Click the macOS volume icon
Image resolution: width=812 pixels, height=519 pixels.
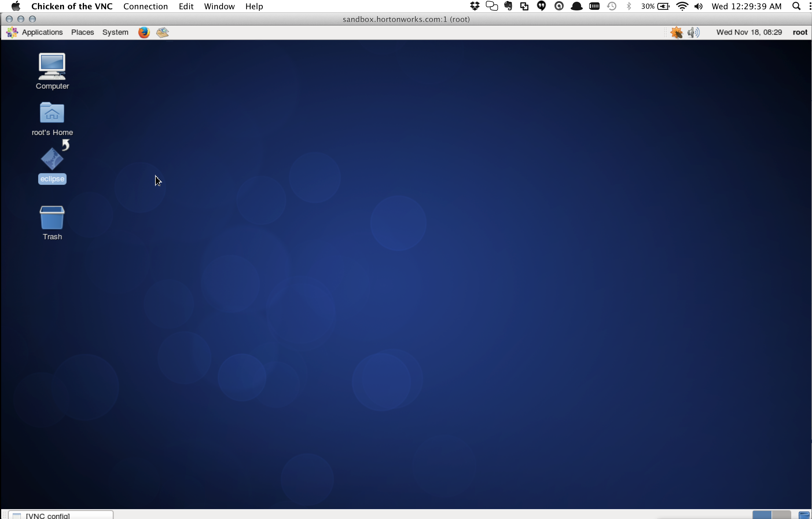tap(699, 6)
